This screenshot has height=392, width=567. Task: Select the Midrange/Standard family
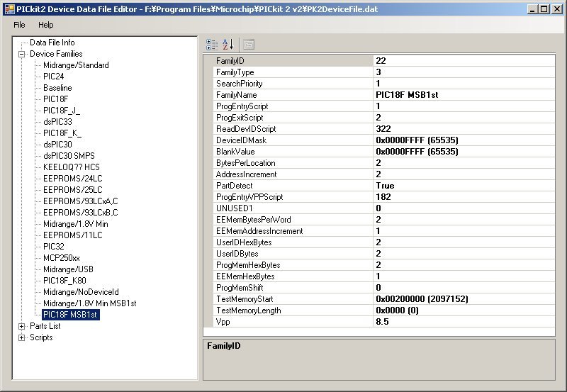click(x=76, y=65)
